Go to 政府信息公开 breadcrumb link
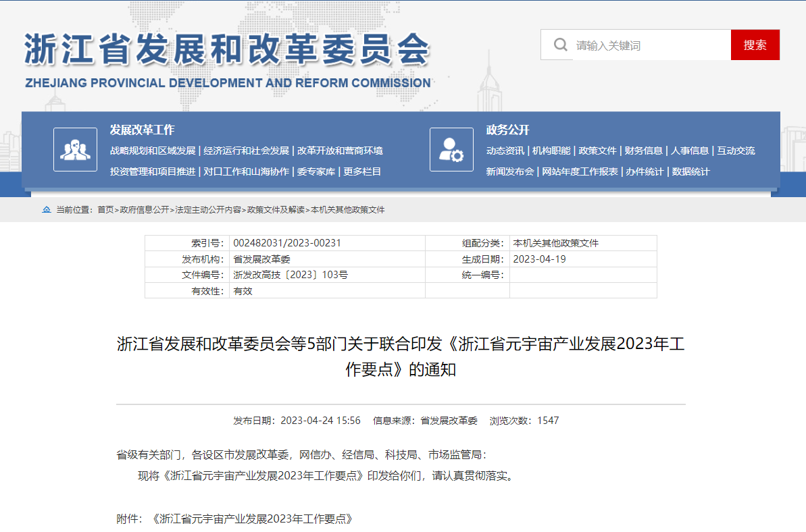Viewport: 806px width, 532px height. pyautogui.click(x=145, y=210)
